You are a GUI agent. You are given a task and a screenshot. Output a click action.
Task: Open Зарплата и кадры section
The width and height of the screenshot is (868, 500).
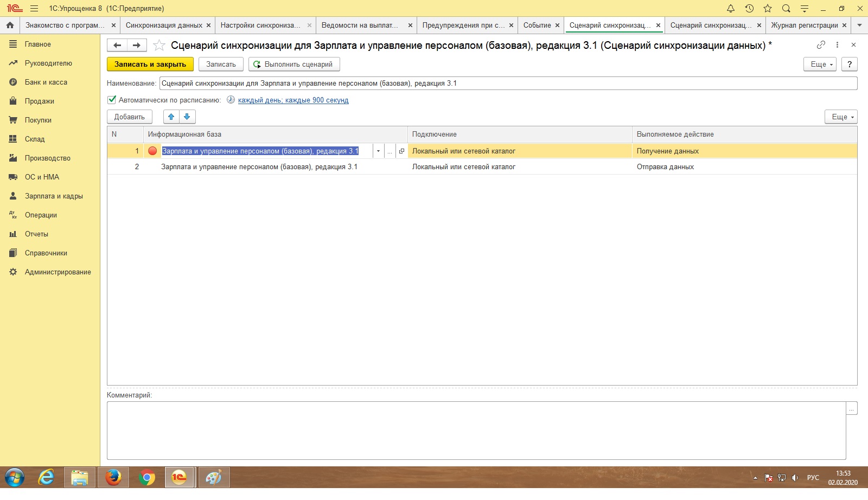(x=54, y=196)
